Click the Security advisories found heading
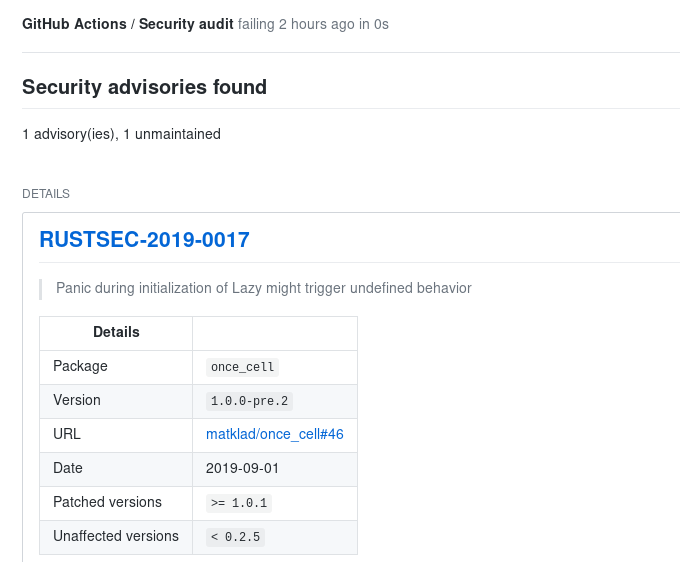The image size is (680, 562). point(144,87)
